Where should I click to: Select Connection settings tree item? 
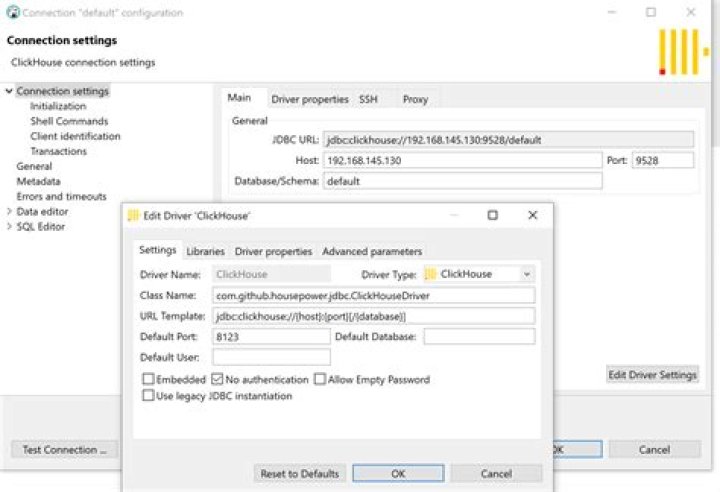tap(62, 91)
